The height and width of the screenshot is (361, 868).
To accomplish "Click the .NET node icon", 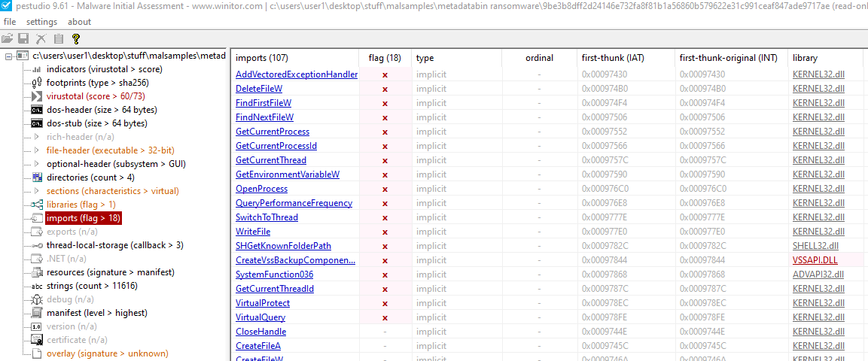I will 37,259.
